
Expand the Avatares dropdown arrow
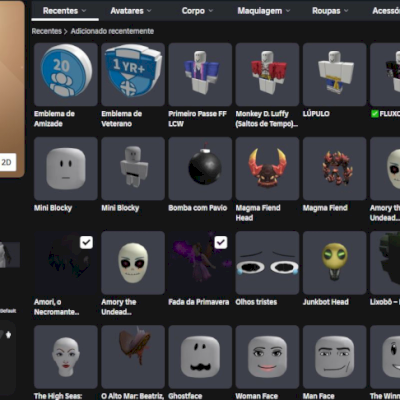click(149, 11)
